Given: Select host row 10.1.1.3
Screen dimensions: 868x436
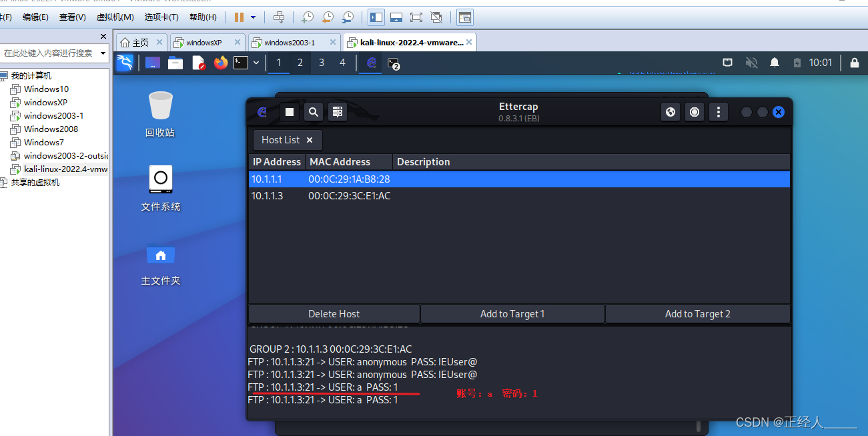Looking at the screenshot, I should point(519,196).
